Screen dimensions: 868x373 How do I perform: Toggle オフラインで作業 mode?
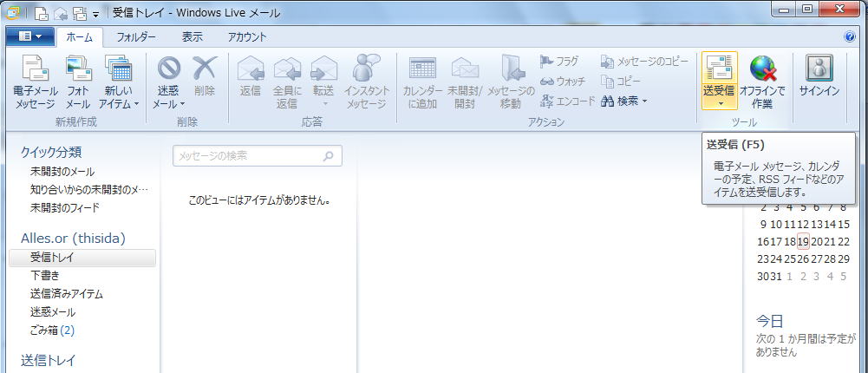click(762, 82)
